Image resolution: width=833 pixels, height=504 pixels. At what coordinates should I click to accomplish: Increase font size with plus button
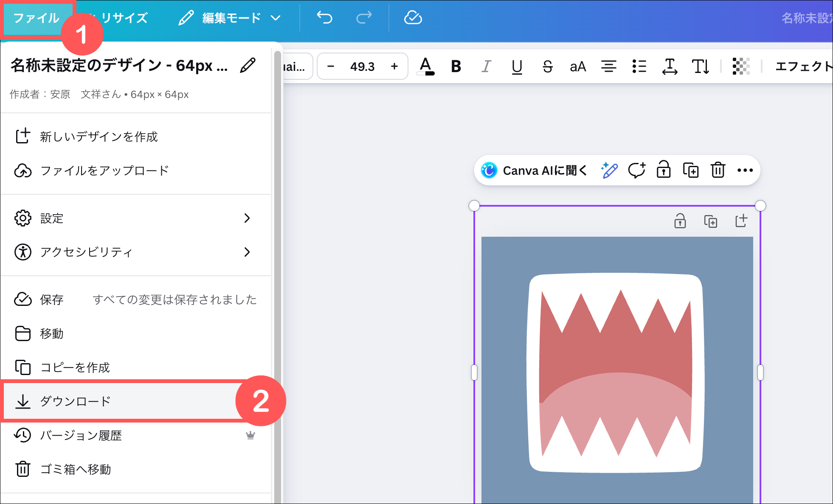pos(394,67)
